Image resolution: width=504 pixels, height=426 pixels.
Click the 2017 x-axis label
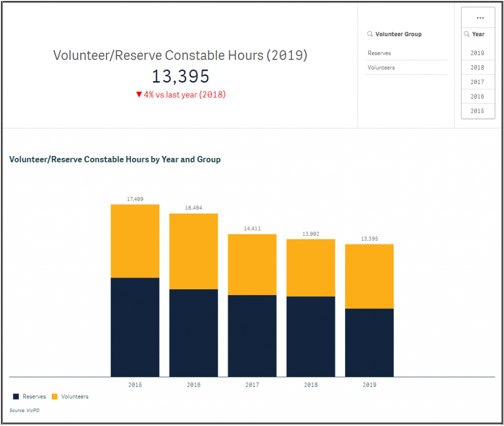point(252,385)
